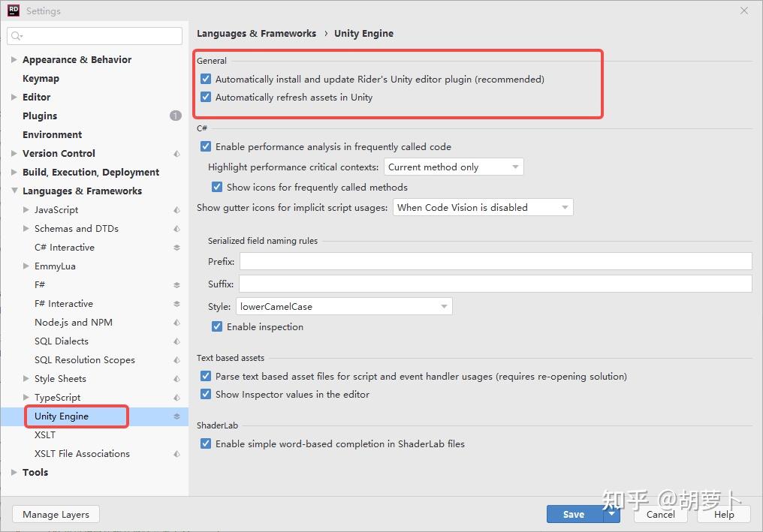Open the serialized field Style dropdown
The width and height of the screenshot is (763, 532).
pos(344,307)
